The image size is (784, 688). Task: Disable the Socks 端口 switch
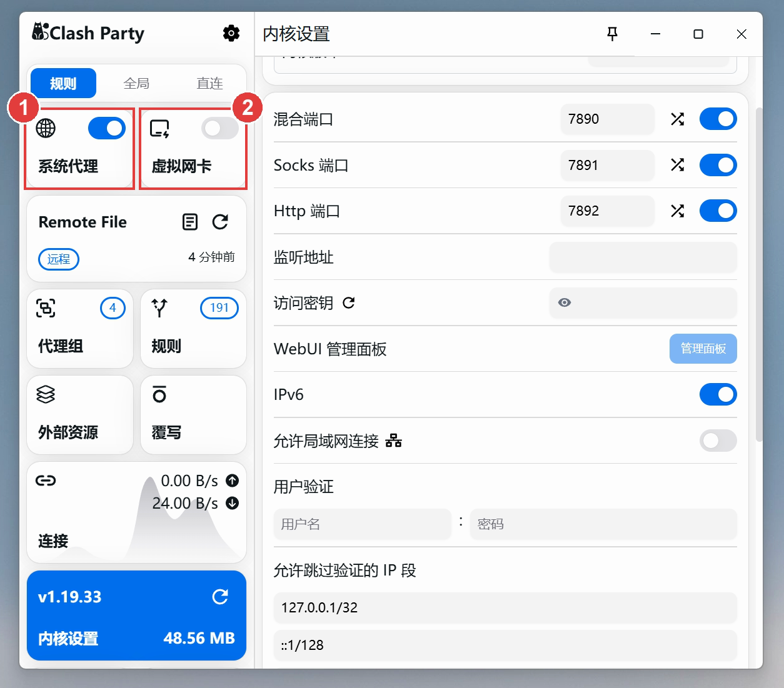(718, 165)
